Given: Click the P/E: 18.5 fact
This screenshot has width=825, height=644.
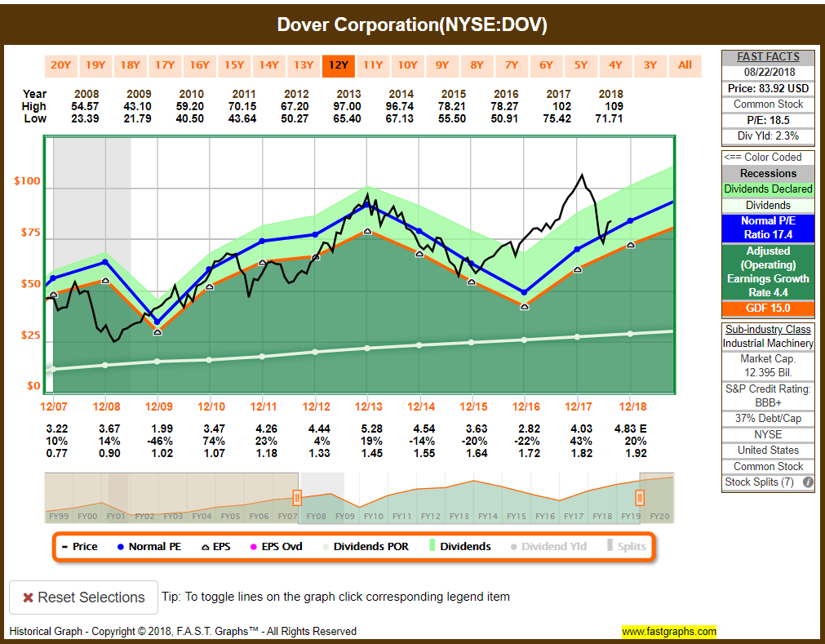Looking at the screenshot, I should tap(768, 120).
